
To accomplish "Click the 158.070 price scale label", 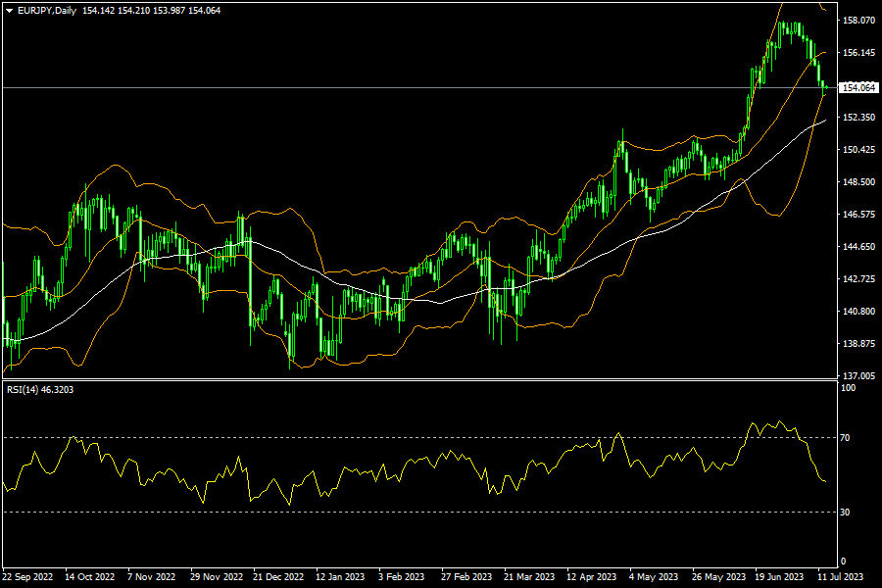I will pos(858,21).
